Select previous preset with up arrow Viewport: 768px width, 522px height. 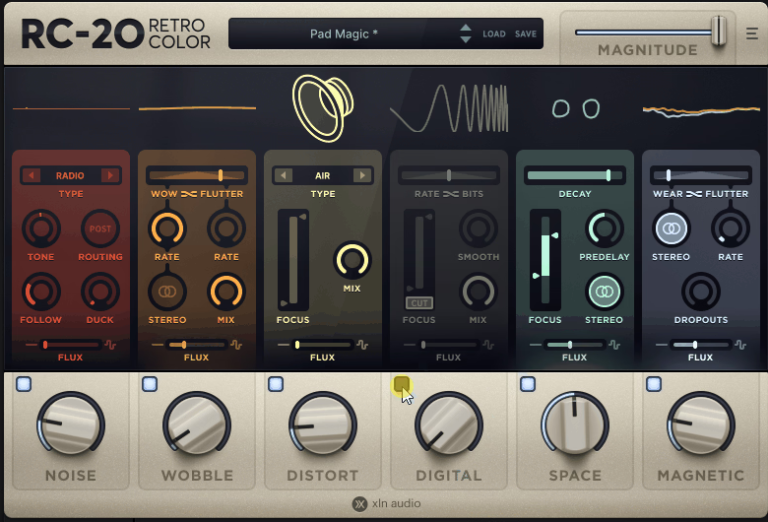tap(466, 28)
